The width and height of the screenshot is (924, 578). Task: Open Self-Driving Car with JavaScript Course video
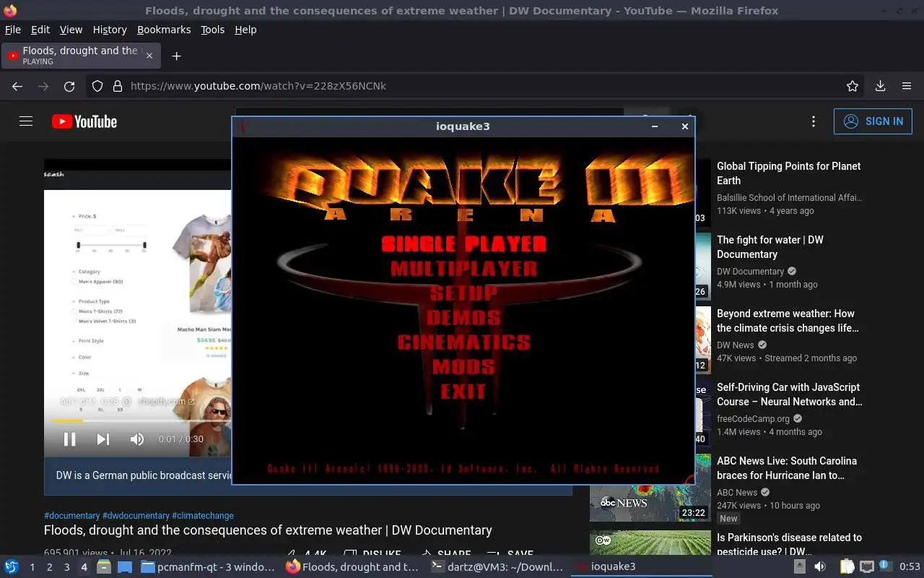click(x=789, y=394)
